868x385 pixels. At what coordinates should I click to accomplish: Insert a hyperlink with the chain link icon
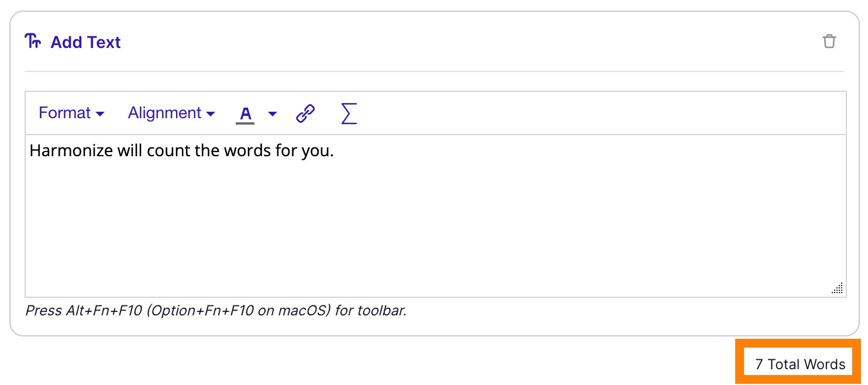click(x=305, y=113)
